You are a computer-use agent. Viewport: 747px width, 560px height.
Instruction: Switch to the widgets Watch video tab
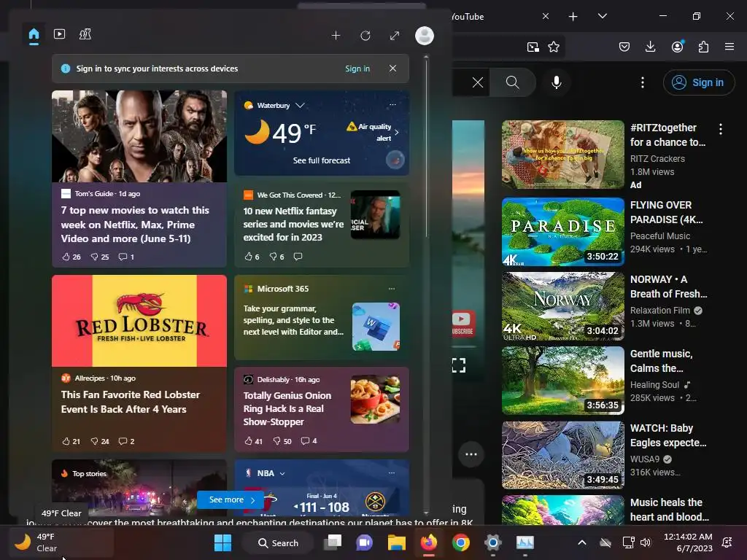coord(60,34)
